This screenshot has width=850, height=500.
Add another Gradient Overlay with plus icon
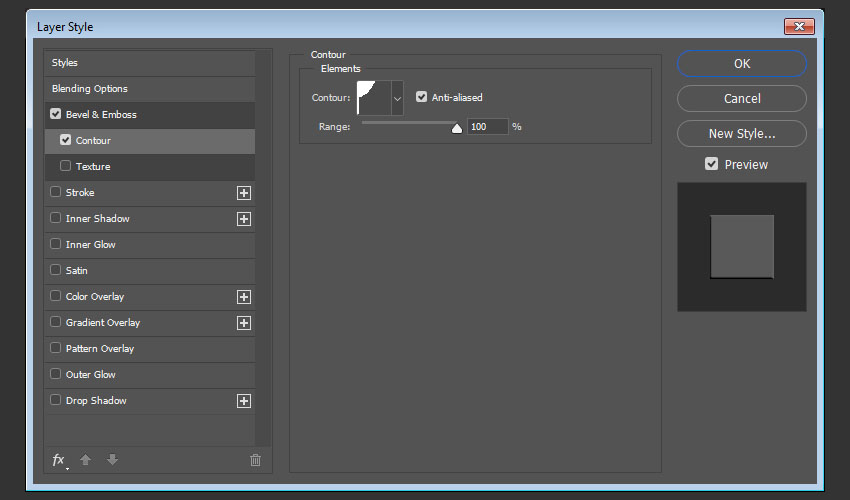click(x=243, y=323)
